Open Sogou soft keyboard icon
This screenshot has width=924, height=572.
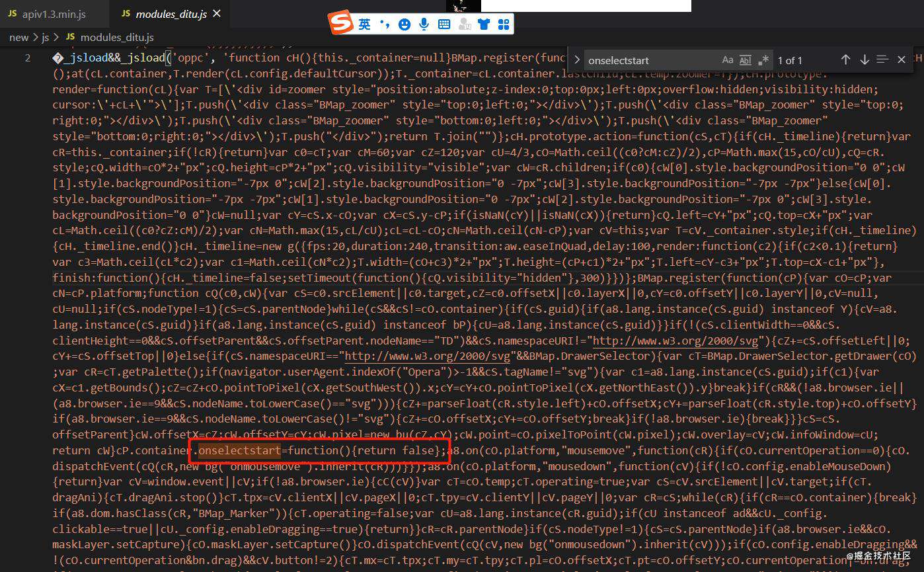[x=444, y=24]
